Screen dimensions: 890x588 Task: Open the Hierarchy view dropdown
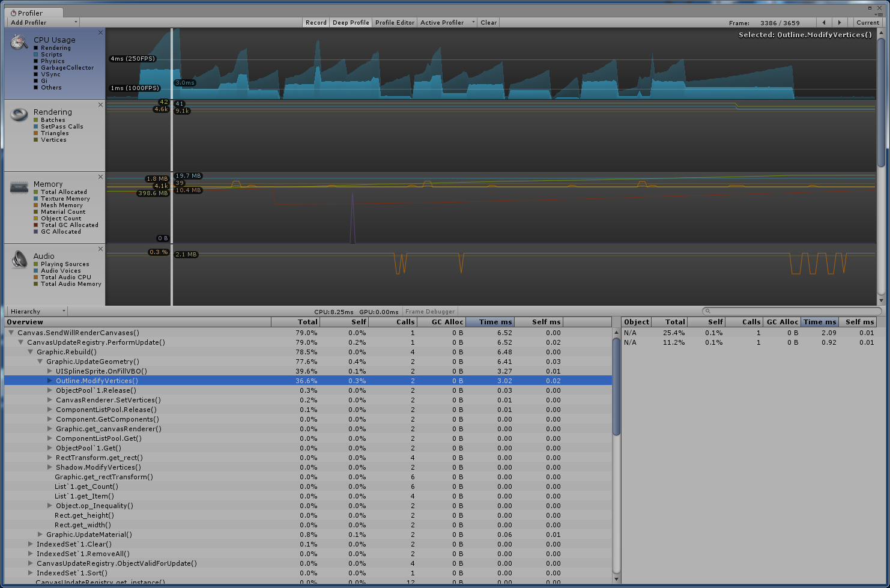[36, 311]
